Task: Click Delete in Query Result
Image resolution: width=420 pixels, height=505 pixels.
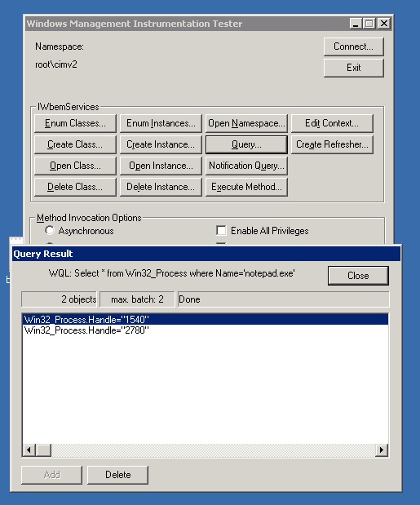Action: coord(117,475)
